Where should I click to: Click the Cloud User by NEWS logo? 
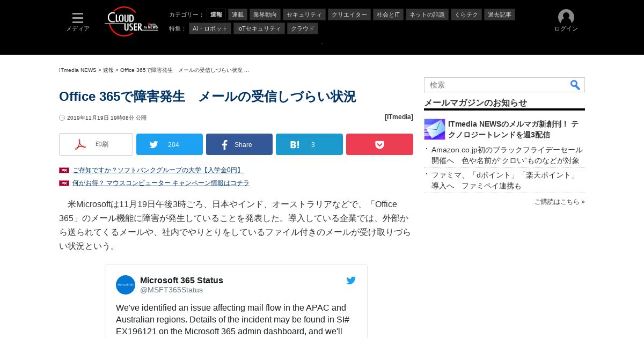click(131, 21)
